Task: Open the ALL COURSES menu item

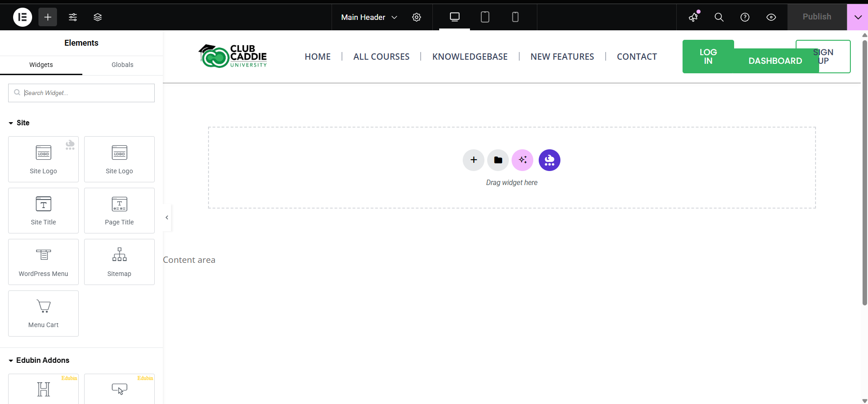Action: click(381, 57)
